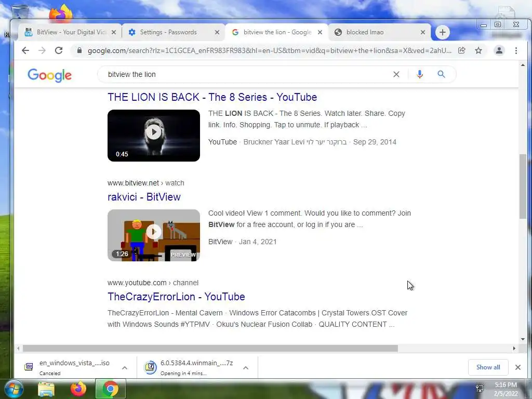The width and height of the screenshot is (532, 399).
Task: Click the horizontal scrollbar thumb
Action: [x=210, y=349]
